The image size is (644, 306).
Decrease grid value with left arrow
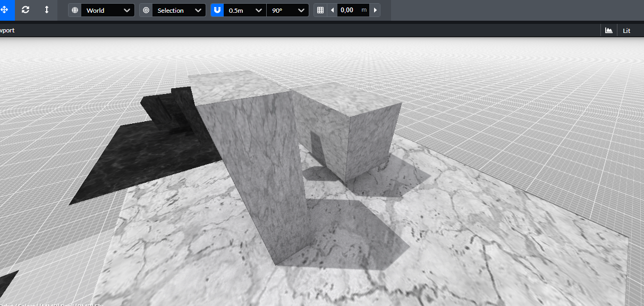click(333, 10)
